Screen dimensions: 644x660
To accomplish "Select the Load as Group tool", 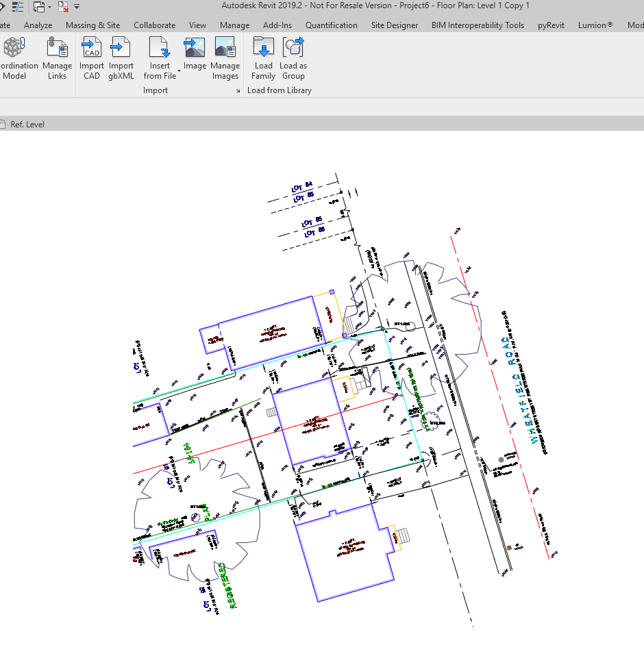I will (x=293, y=58).
